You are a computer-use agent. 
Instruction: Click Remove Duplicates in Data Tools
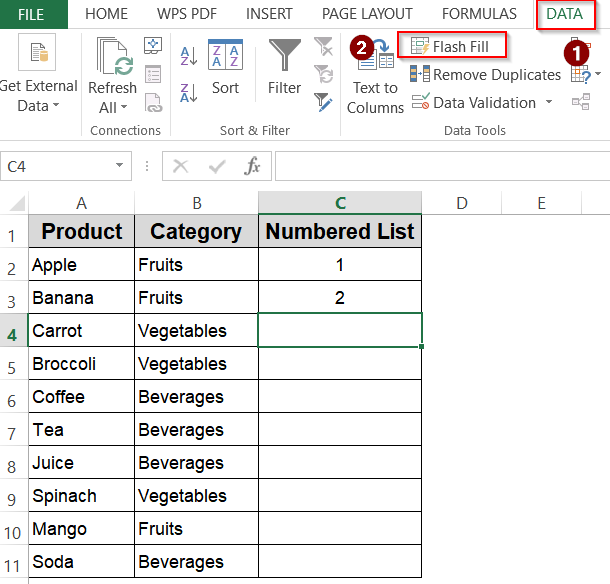point(485,75)
